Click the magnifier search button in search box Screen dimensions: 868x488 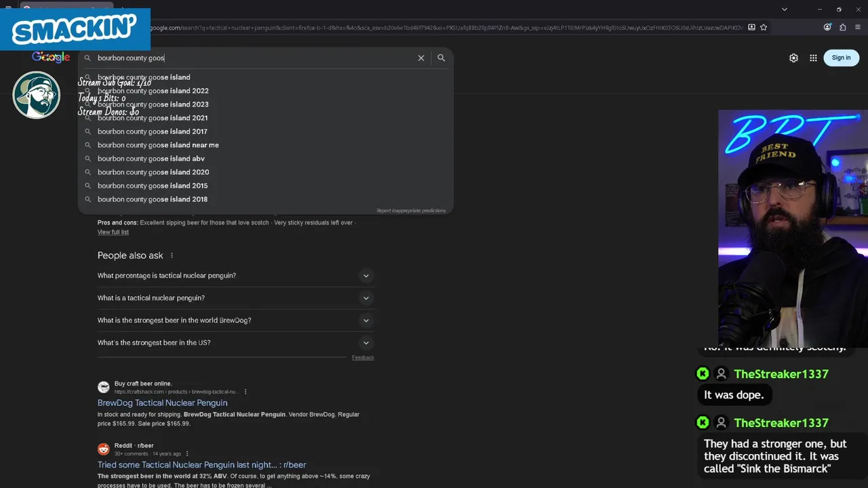441,58
